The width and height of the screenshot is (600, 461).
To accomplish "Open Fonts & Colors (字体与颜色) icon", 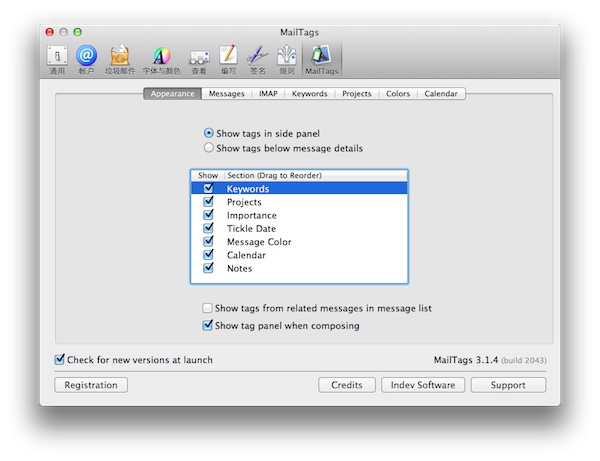I will point(161,60).
